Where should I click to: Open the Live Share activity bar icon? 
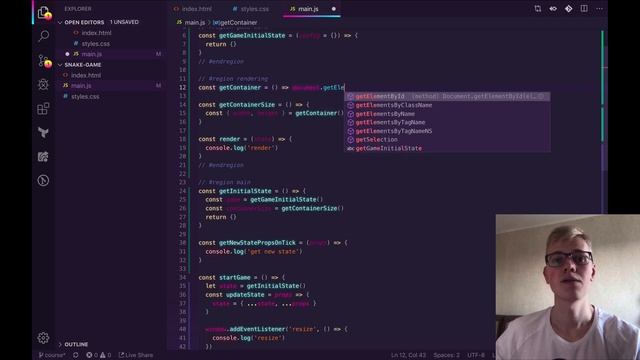click(x=43, y=156)
